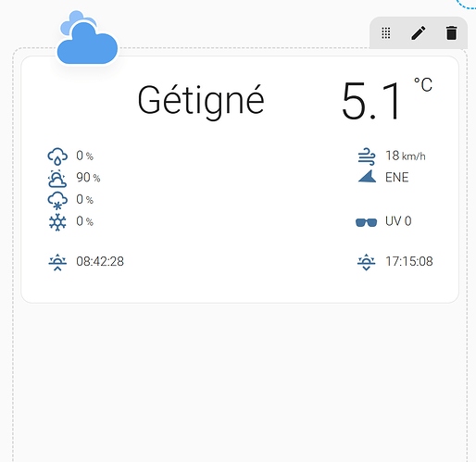
Task: Click the UV 0 index value
Action: coord(398,221)
